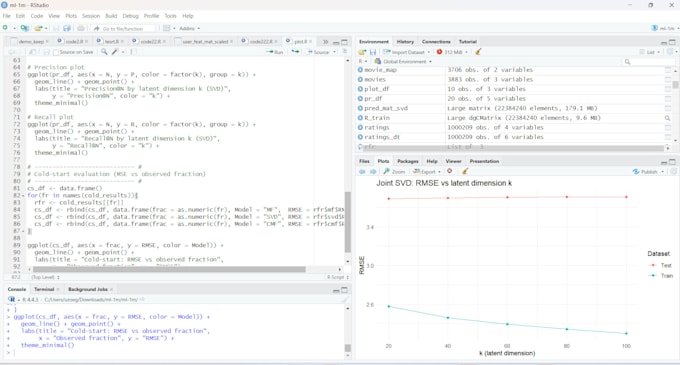Viewport: 680px width, 365px height.
Task: Click the Load workspace icon in Environment pane
Action: point(362,52)
